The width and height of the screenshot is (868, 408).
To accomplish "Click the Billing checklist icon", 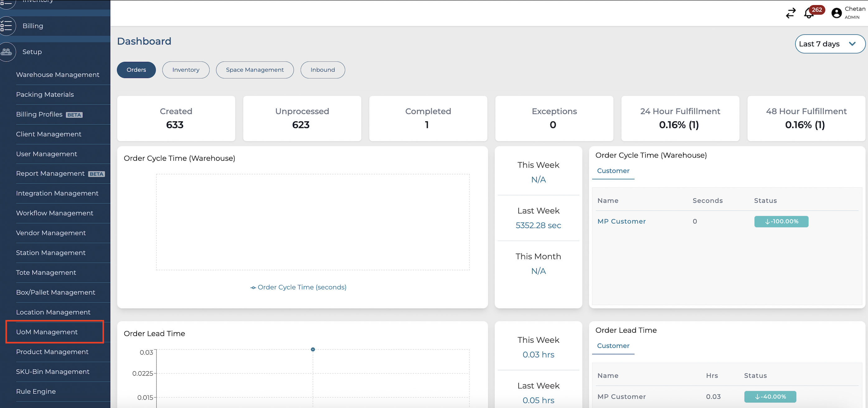I will [x=7, y=26].
